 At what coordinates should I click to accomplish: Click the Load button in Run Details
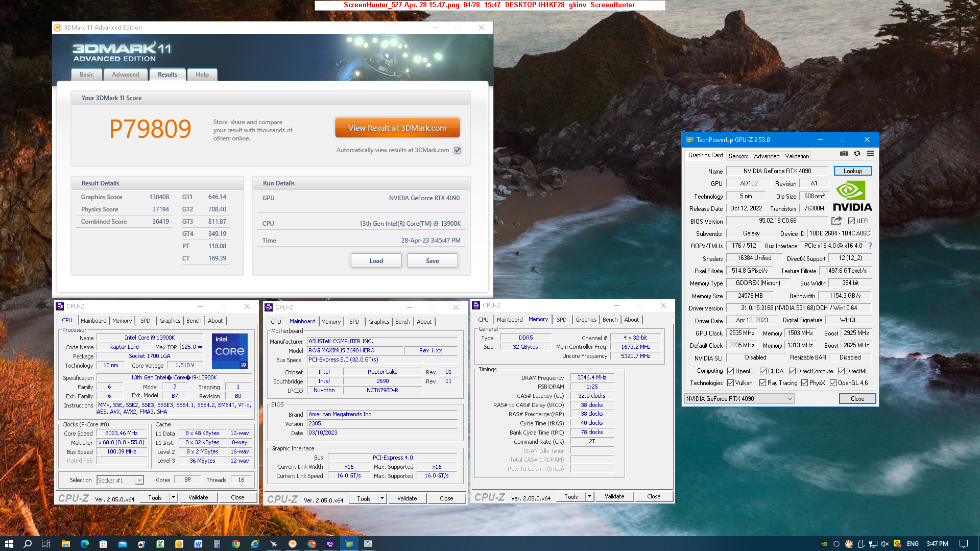tap(376, 261)
